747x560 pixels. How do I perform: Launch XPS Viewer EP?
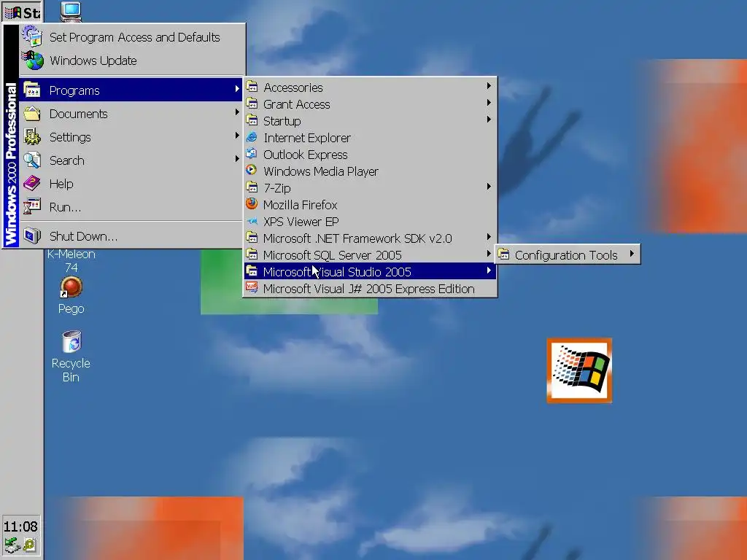pos(370,222)
